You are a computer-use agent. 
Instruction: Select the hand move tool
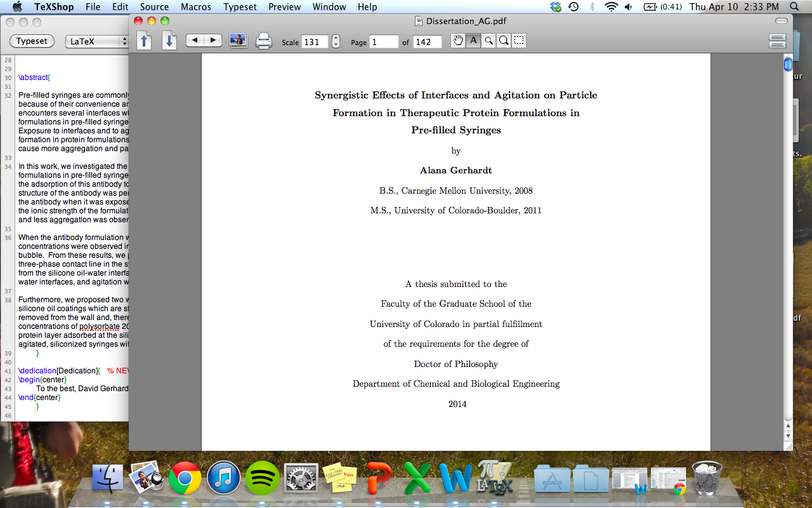(458, 41)
